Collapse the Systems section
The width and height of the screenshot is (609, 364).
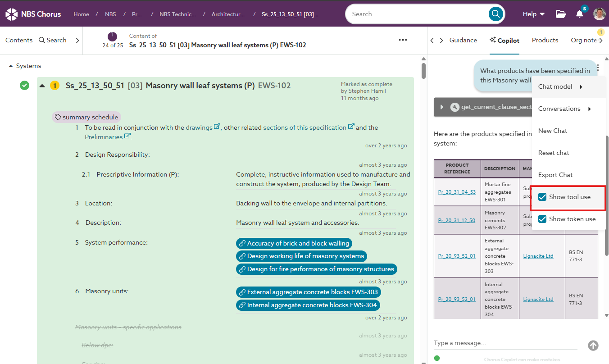[11, 66]
